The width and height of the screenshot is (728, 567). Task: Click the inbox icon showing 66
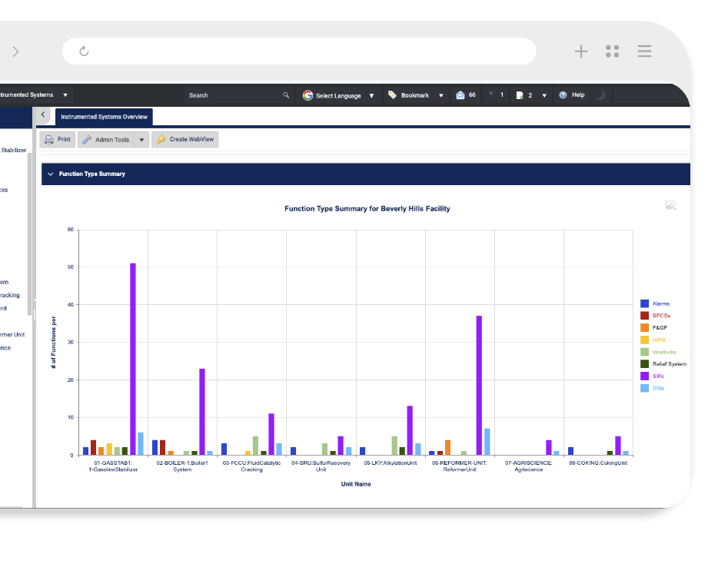[460, 95]
